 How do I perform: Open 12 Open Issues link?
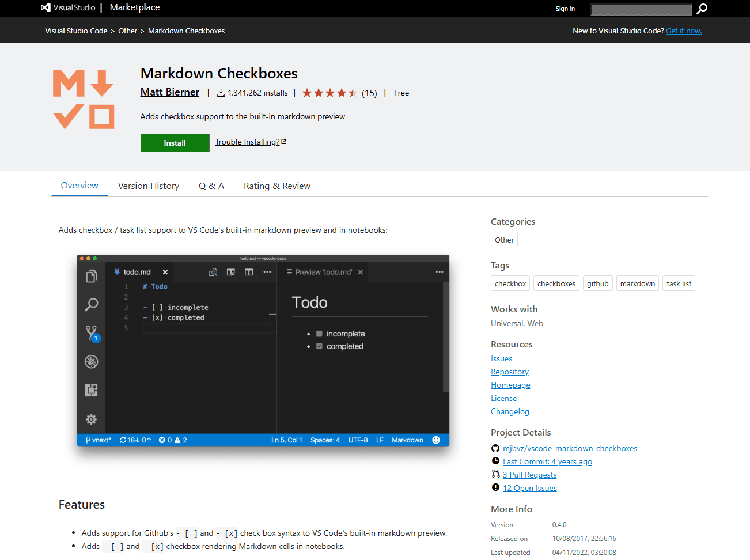529,488
